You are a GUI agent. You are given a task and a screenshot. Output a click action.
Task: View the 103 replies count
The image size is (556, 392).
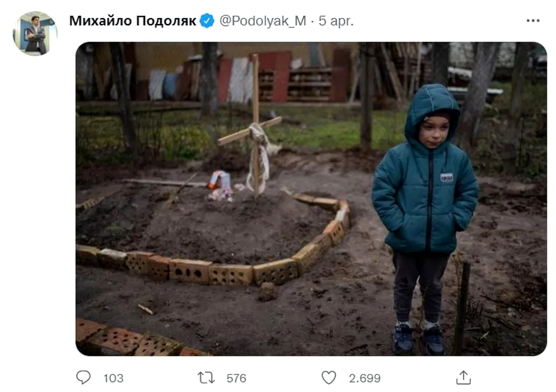coord(114,378)
